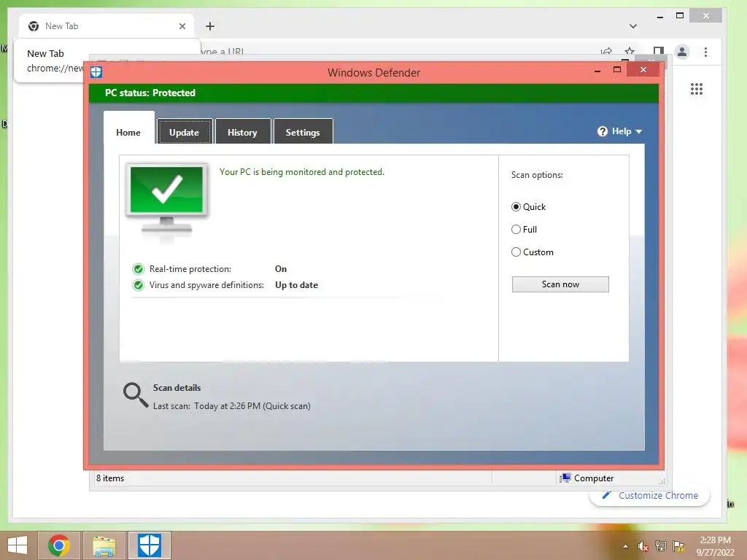This screenshot has width=747, height=560.
Task: Click 'Your PC is being monitored and protected' text
Action: pyautogui.click(x=301, y=172)
